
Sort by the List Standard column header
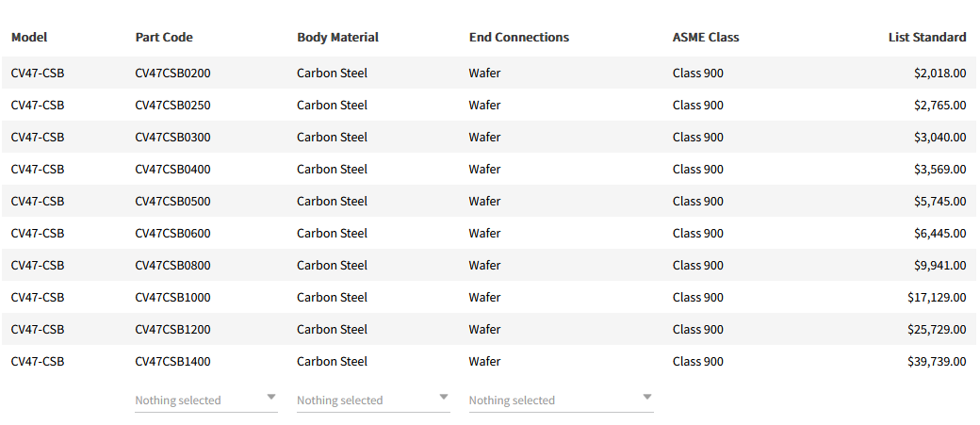tap(926, 38)
